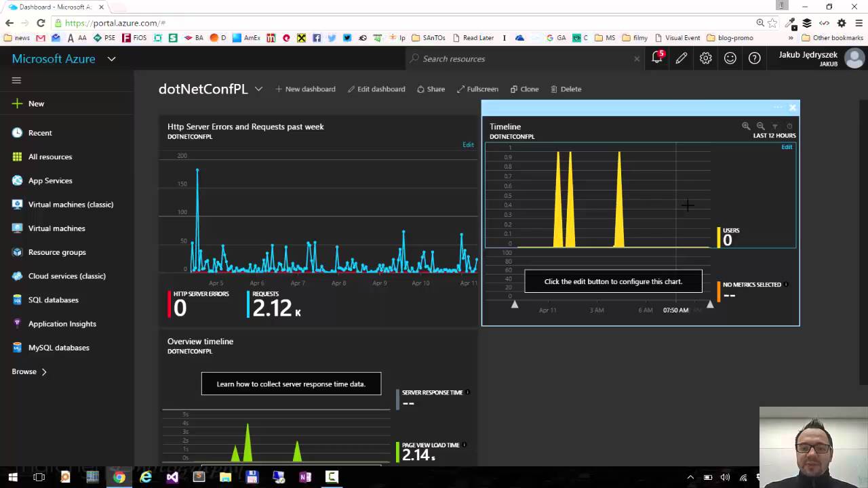868x488 pixels.
Task: Go back in browser
Action: tap(9, 22)
